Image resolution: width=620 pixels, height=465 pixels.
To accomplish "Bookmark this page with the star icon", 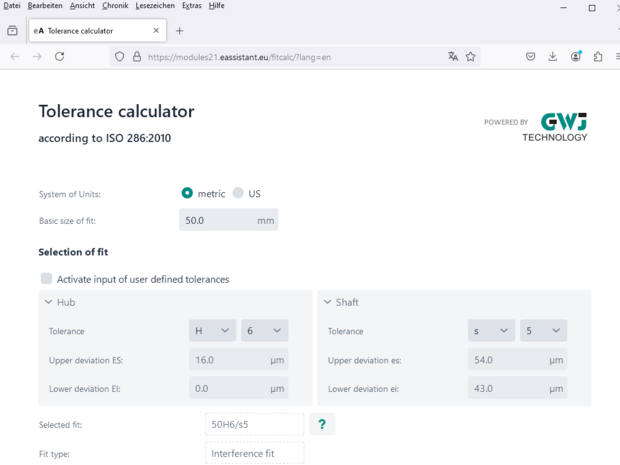I will pos(471,57).
